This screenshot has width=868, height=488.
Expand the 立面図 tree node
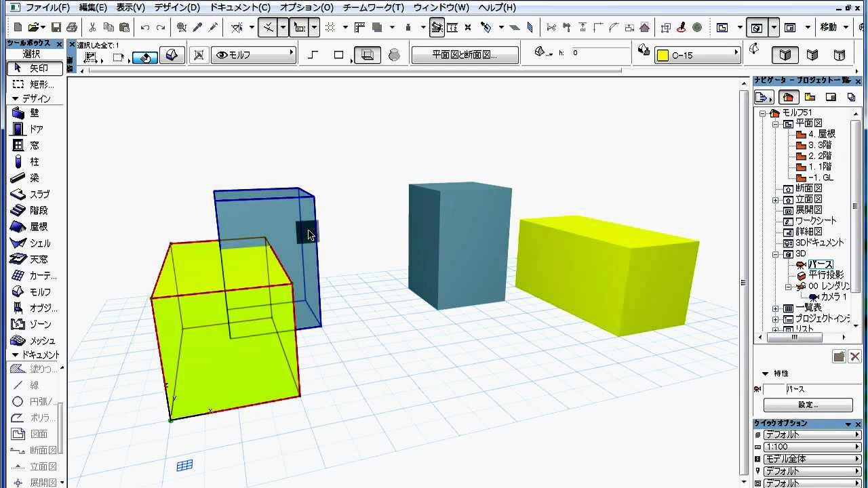point(776,199)
